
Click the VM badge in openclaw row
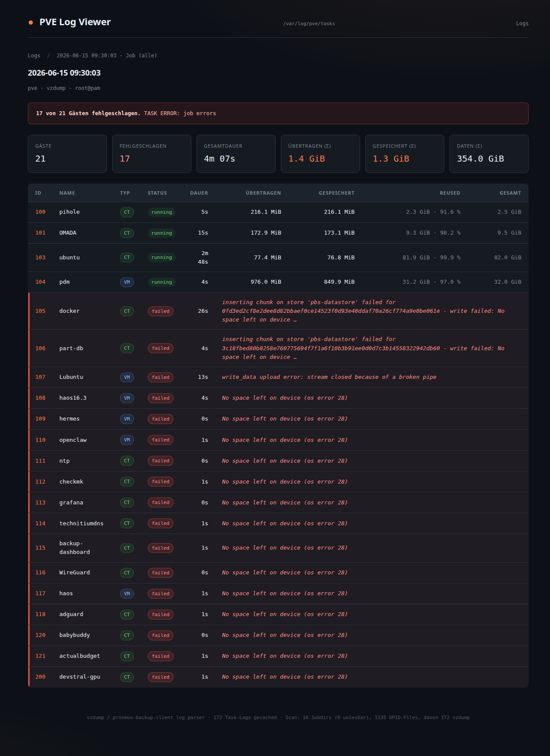[127, 440]
